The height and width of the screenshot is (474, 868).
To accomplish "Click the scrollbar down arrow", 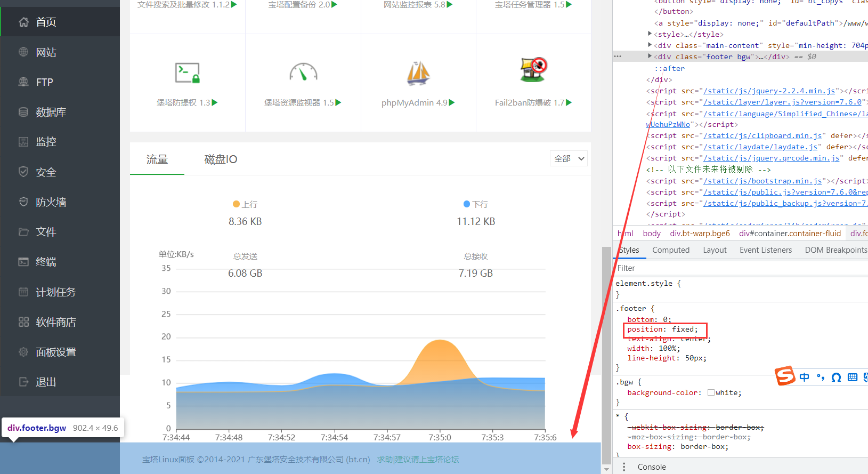I will [606, 469].
